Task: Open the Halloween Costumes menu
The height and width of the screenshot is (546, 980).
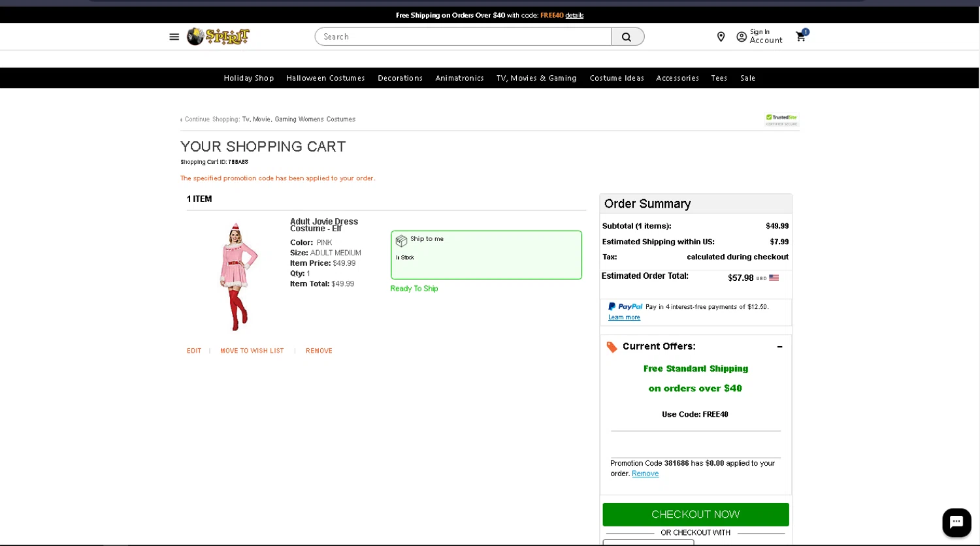Action: (x=325, y=78)
